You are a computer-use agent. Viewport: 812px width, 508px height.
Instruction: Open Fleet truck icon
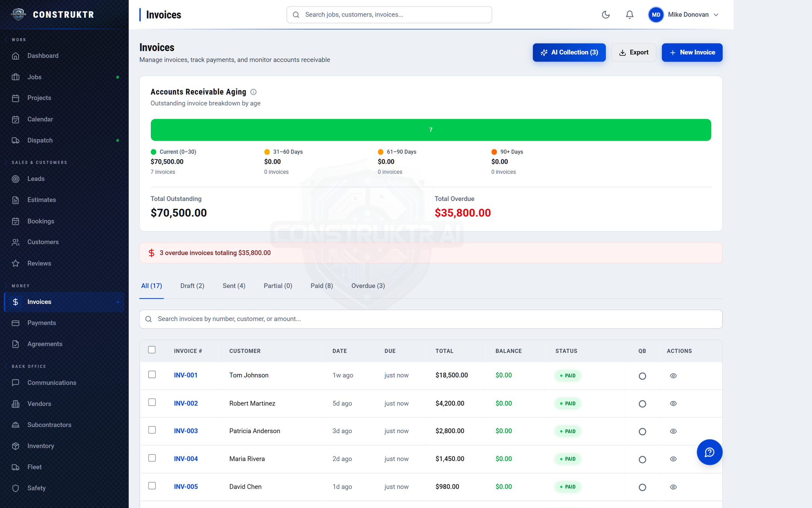coord(15,467)
